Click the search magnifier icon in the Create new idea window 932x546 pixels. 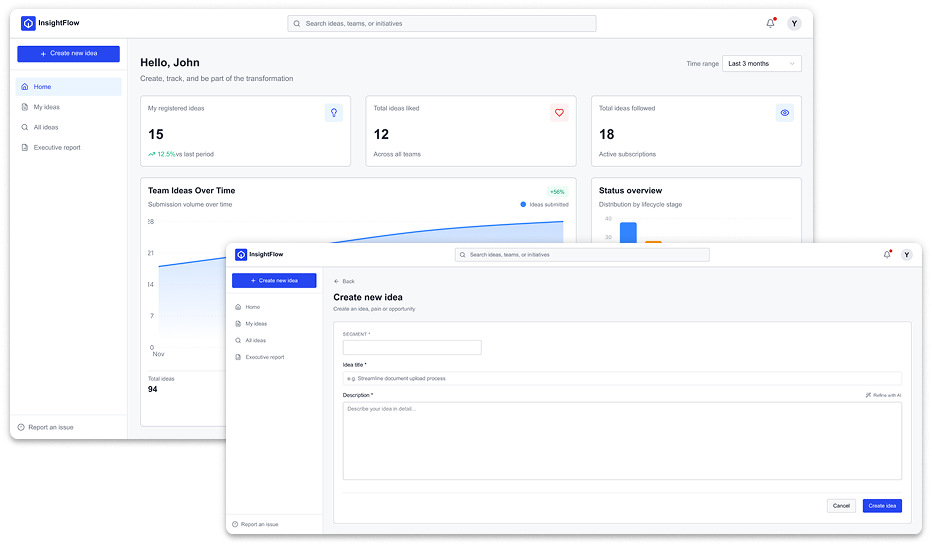462,255
